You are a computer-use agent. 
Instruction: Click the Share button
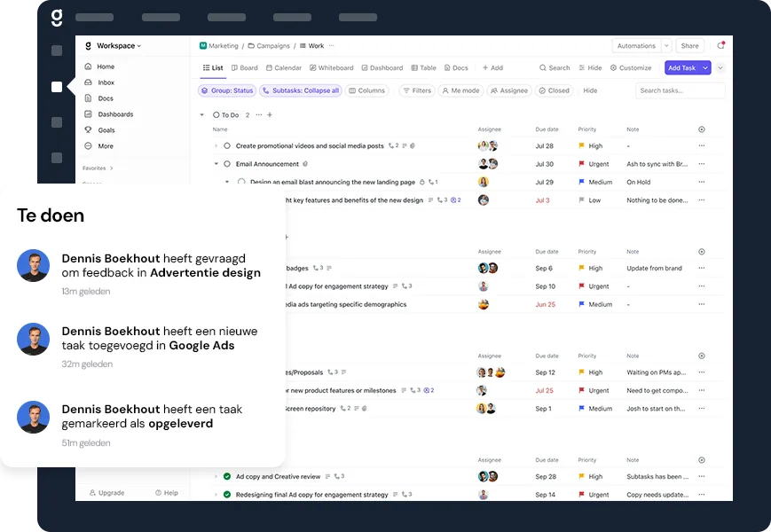coord(690,46)
